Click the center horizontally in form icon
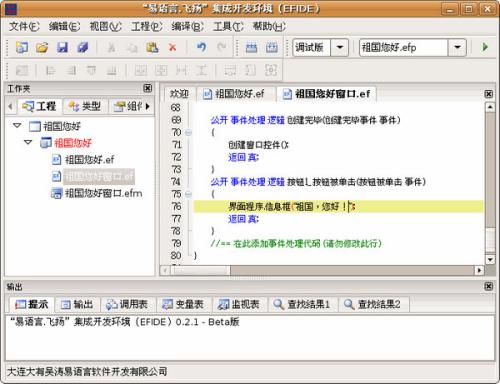The width and height of the screenshot is (500, 384). (141, 70)
